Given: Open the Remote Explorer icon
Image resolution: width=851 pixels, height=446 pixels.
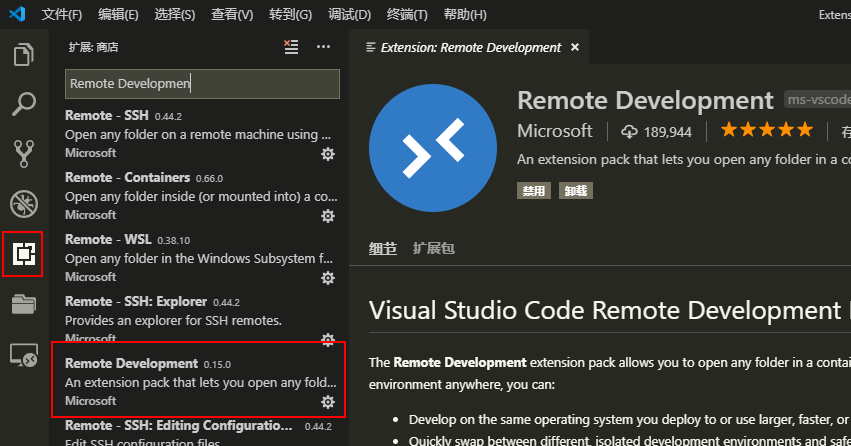Looking at the screenshot, I should (24, 355).
